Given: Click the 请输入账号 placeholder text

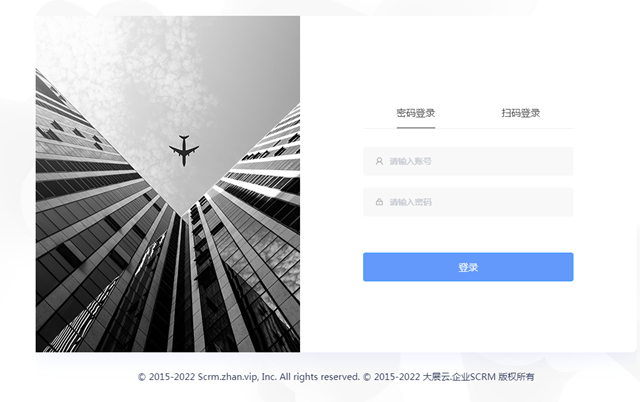Looking at the screenshot, I should pos(410,161).
